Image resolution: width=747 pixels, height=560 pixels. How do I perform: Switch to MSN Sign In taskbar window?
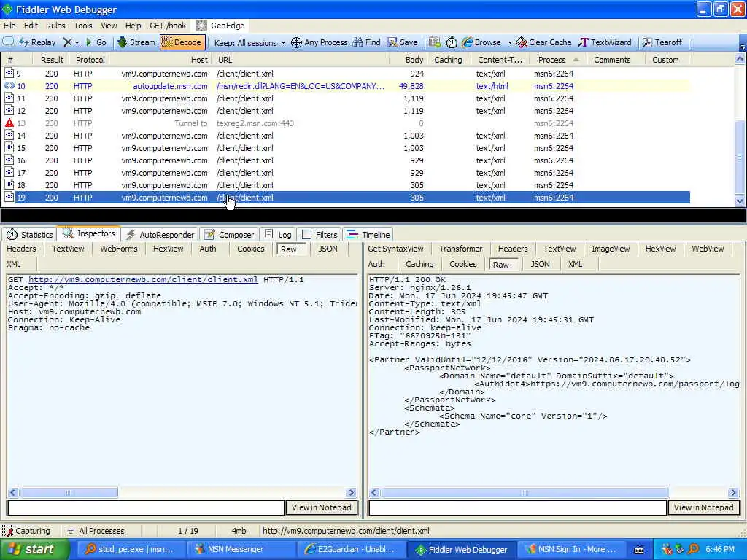570,550
